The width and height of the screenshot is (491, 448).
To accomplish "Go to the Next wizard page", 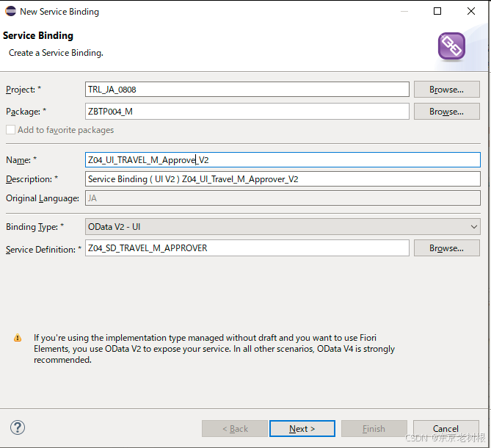I will point(302,429).
